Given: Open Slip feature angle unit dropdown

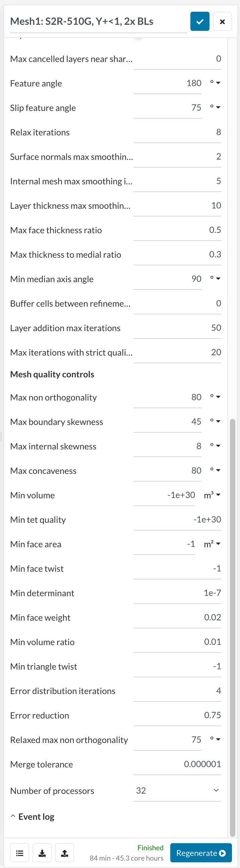Looking at the screenshot, I should pyautogui.click(x=215, y=108).
